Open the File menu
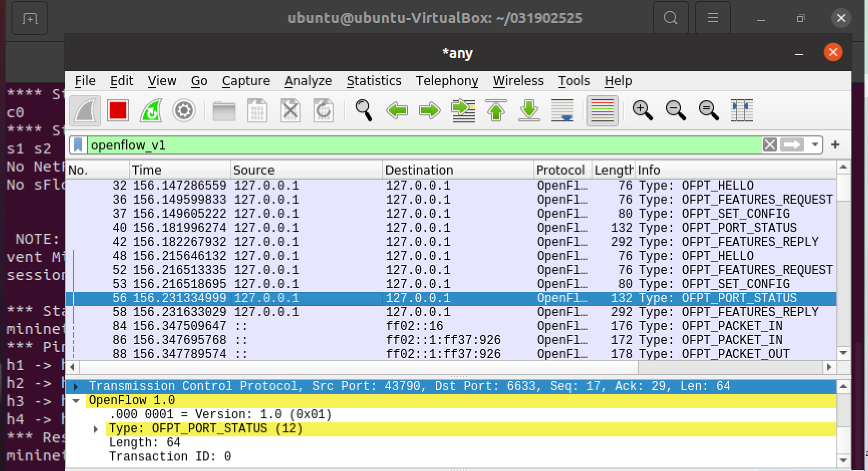The width and height of the screenshot is (868, 471). 85,81
